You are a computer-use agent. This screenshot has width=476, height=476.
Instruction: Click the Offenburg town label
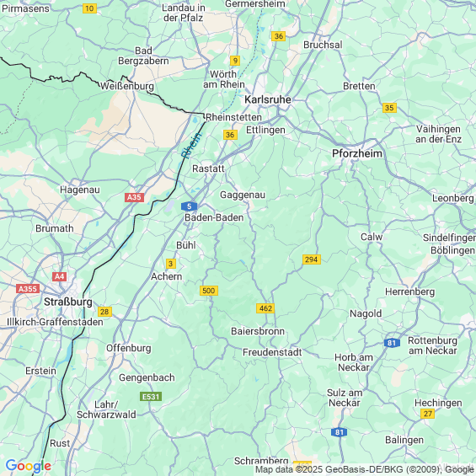128,348
